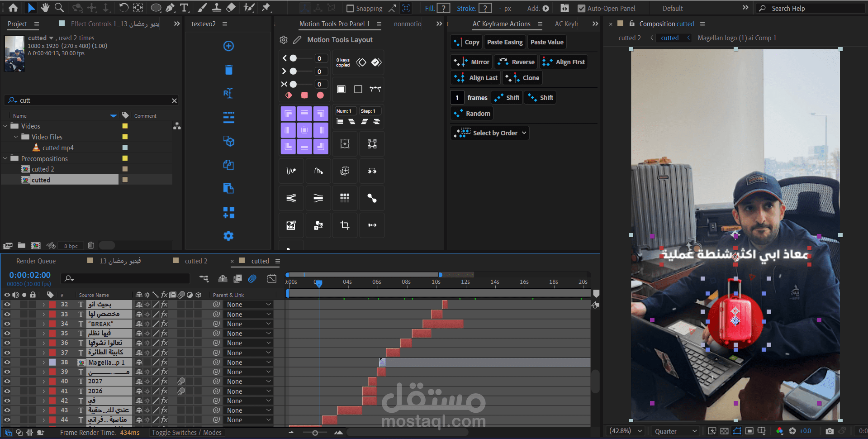
Task: Open the textevo2 panel tab
Action: point(204,24)
